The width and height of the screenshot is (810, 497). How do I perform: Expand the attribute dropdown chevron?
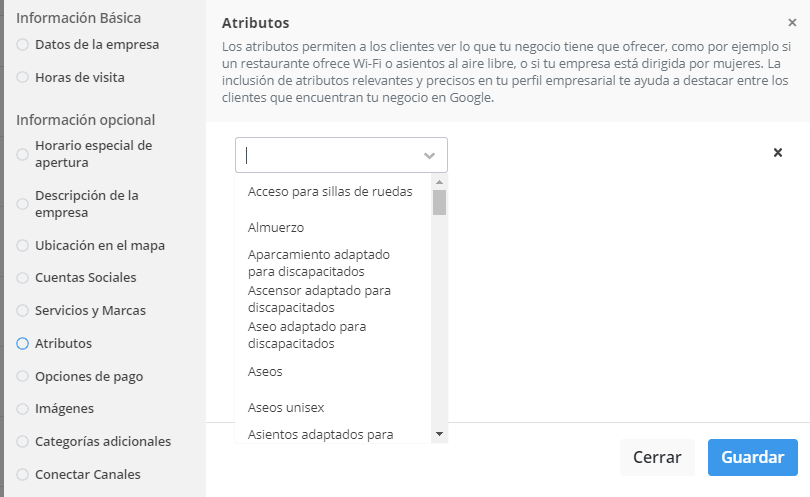coord(429,156)
